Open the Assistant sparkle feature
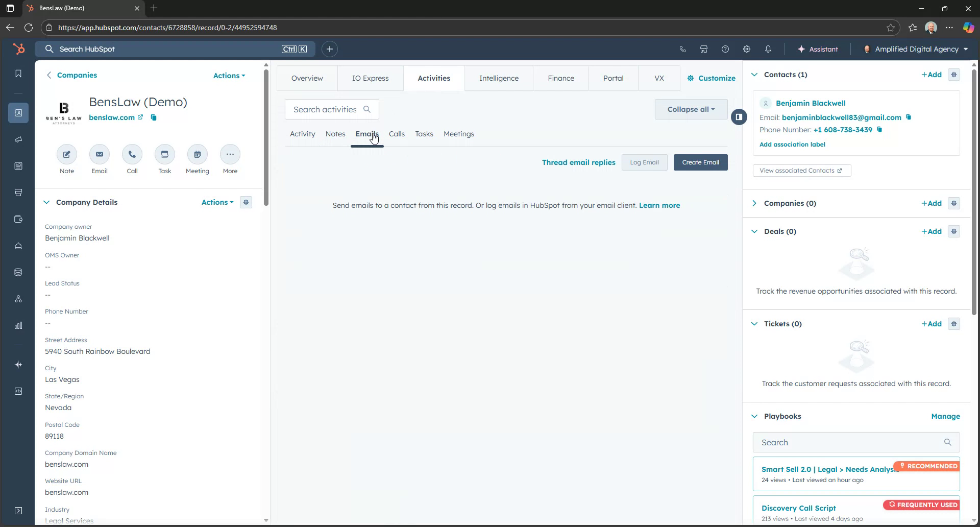 pos(817,49)
